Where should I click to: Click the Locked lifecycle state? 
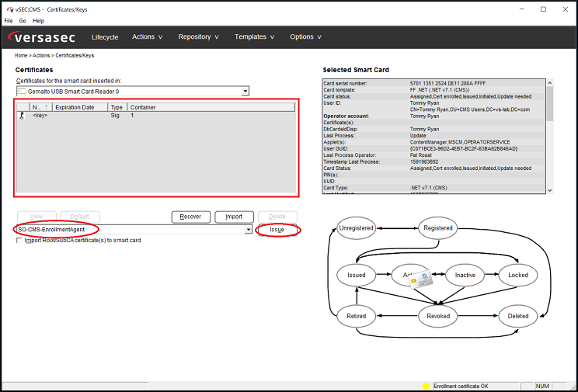(518, 276)
